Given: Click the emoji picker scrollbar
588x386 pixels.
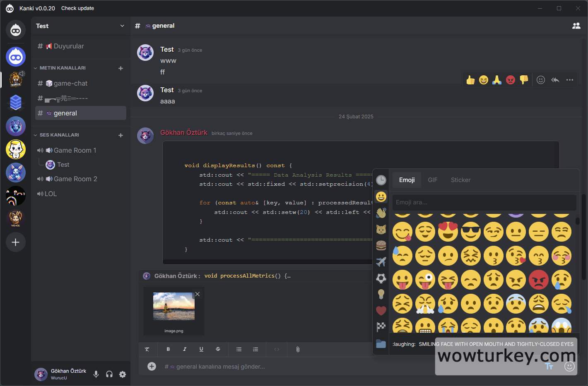Looking at the screenshot, I should pyautogui.click(x=577, y=221).
